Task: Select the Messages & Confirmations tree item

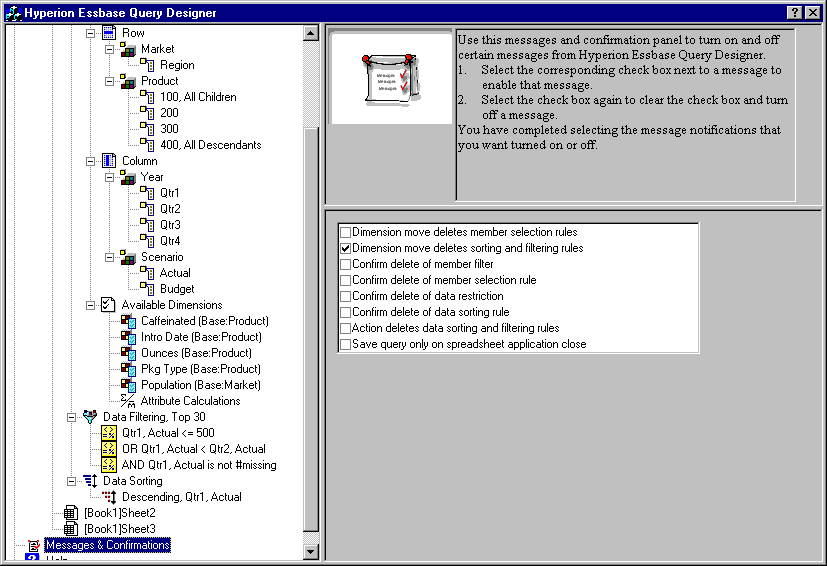Action: click(107, 545)
